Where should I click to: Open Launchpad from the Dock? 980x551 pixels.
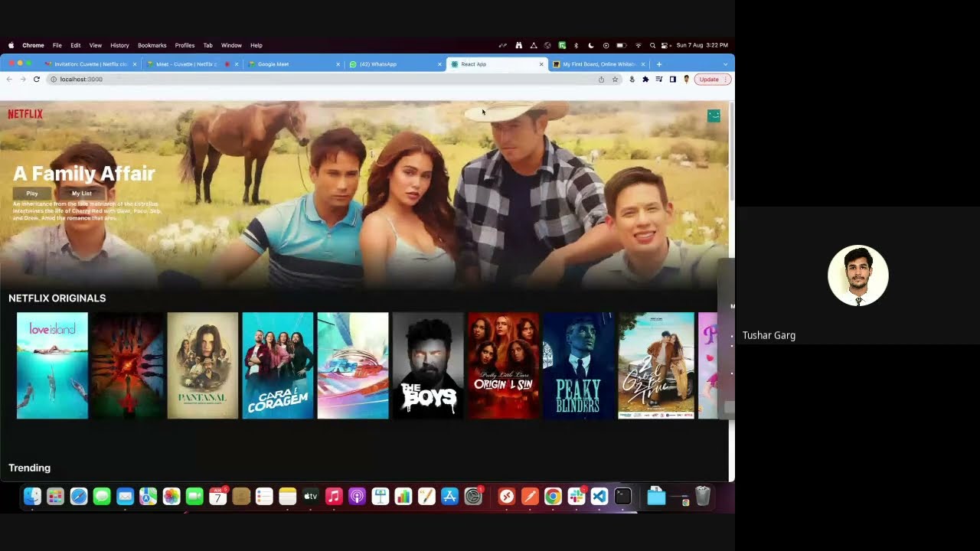(55, 497)
